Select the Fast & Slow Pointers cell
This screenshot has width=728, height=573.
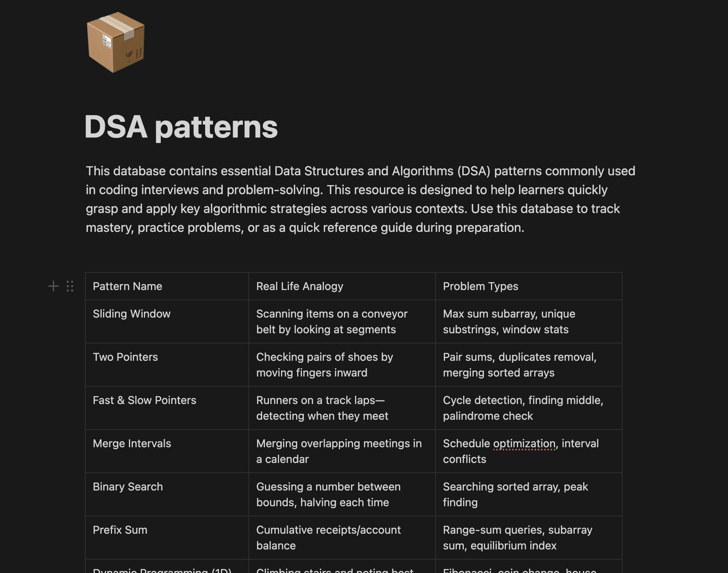pyautogui.click(x=145, y=400)
